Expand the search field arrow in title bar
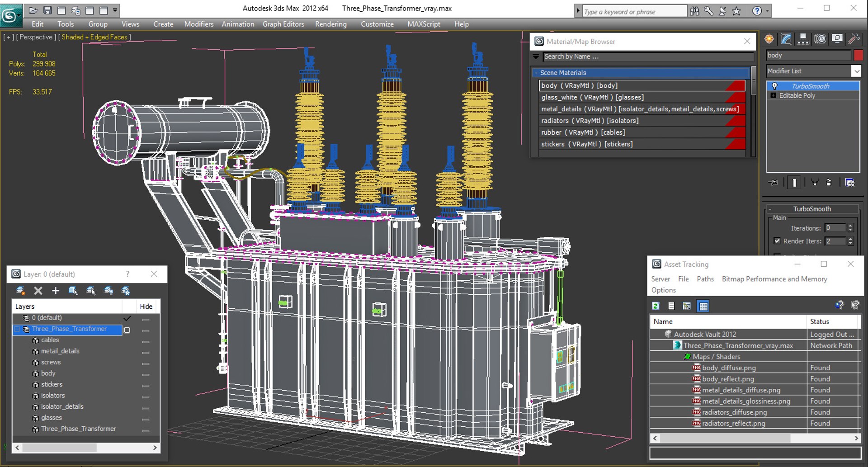This screenshot has height=467, width=868. (578, 11)
